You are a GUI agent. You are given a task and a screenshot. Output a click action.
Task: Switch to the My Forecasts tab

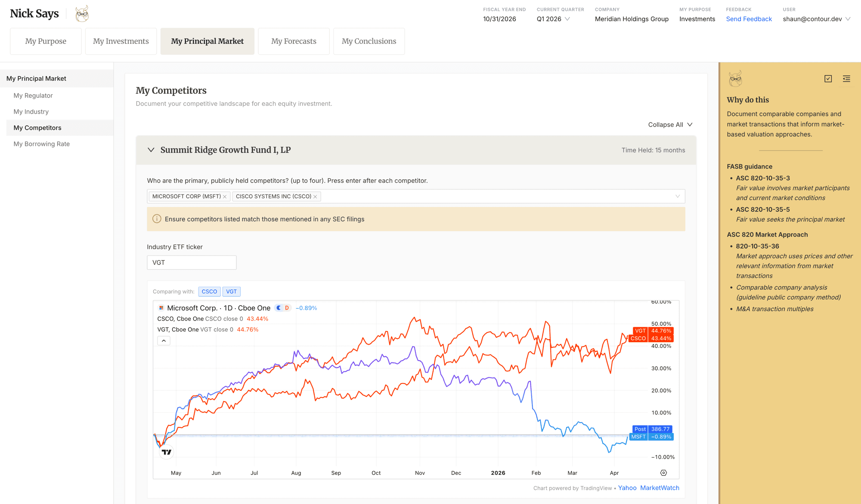pos(294,41)
